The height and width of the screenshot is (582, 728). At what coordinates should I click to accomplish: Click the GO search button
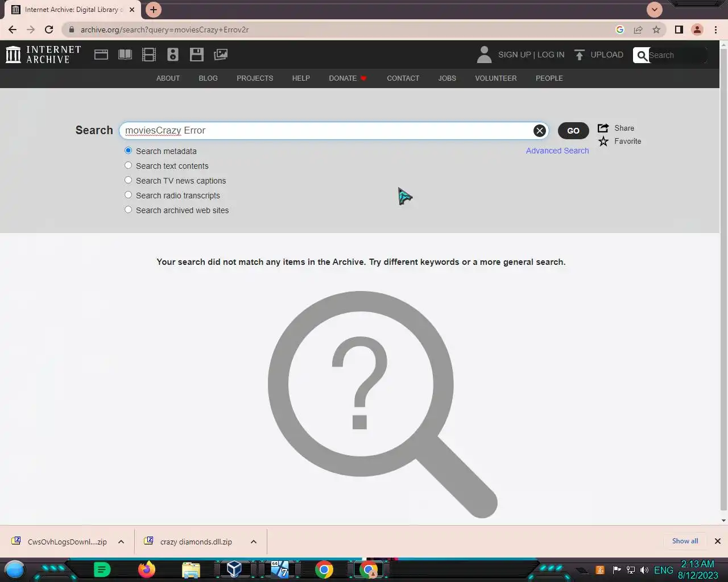coord(573,131)
